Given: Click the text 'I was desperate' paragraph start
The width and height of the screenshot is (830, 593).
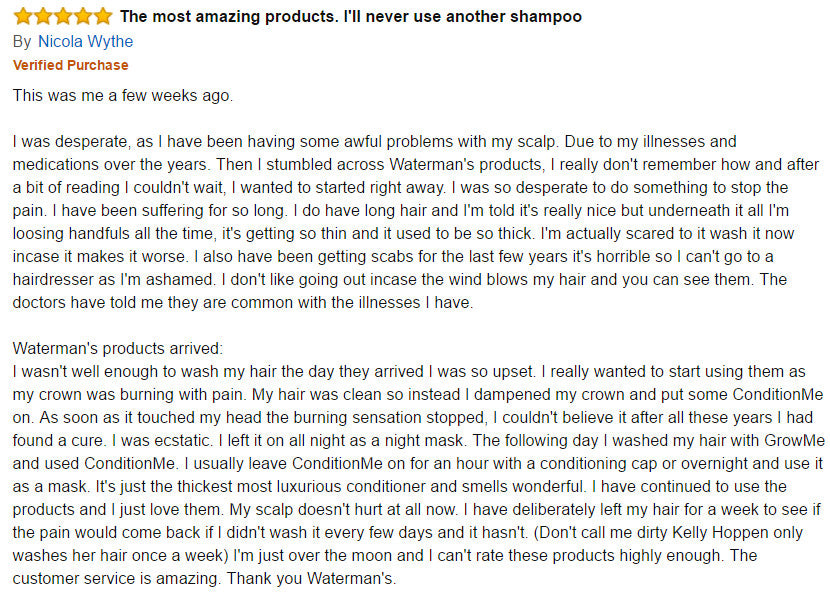Looking at the screenshot, I should coord(70,141).
